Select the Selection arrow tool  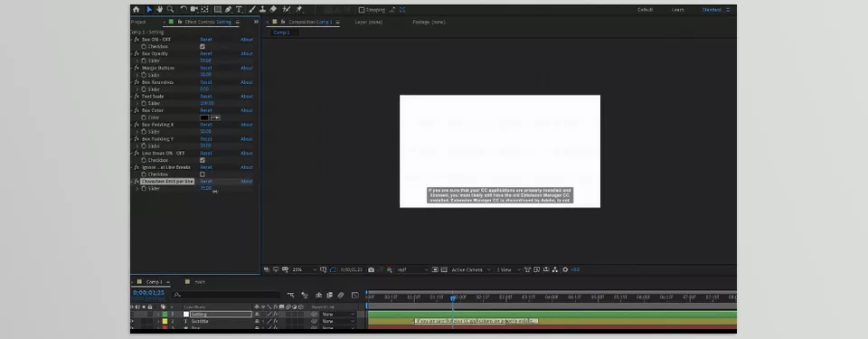pyautogui.click(x=149, y=9)
